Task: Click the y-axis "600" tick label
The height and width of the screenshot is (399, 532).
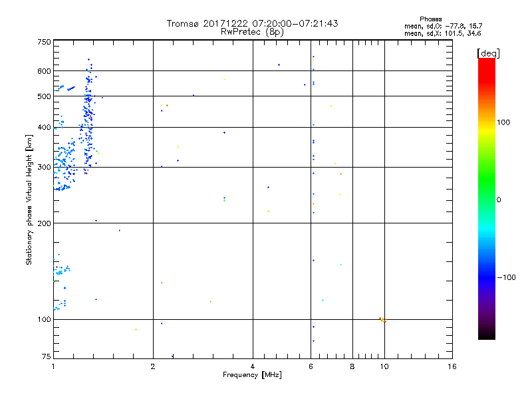Action: [x=45, y=71]
